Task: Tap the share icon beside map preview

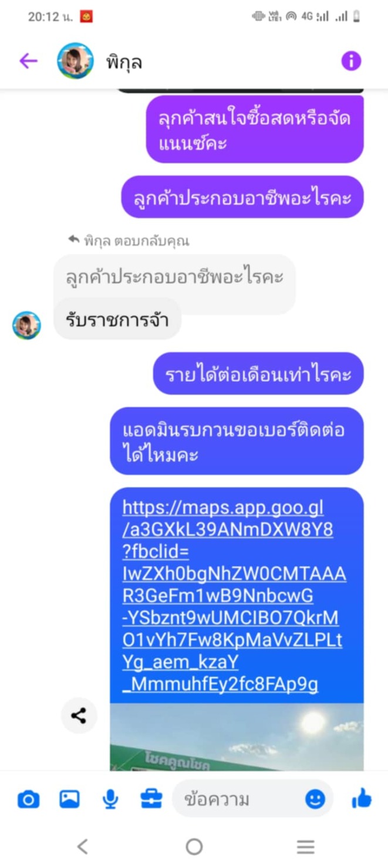Action: [79, 716]
